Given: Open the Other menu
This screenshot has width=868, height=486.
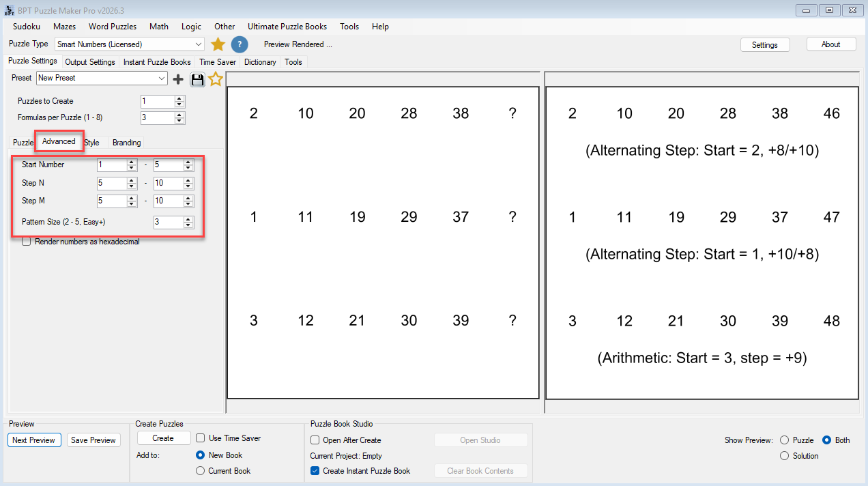Looking at the screenshot, I should [225, 27].
